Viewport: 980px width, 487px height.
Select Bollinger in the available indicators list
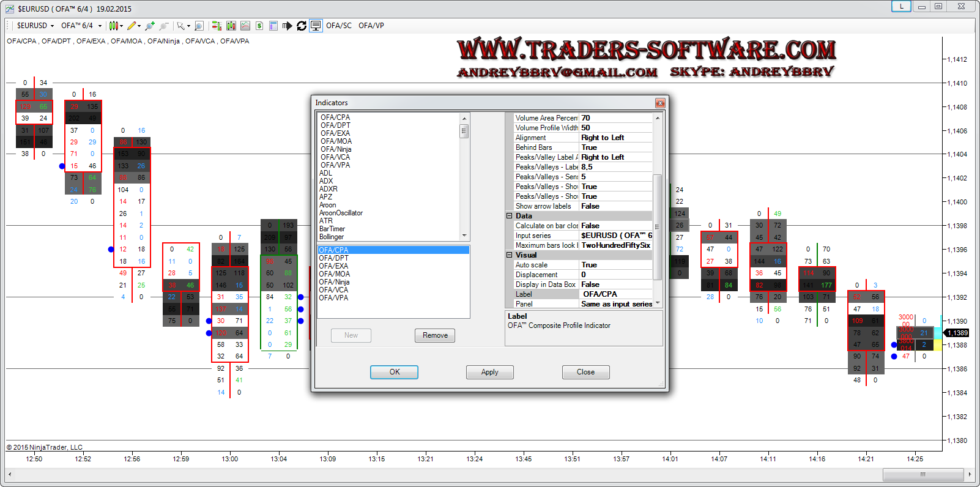coord(332,237)
